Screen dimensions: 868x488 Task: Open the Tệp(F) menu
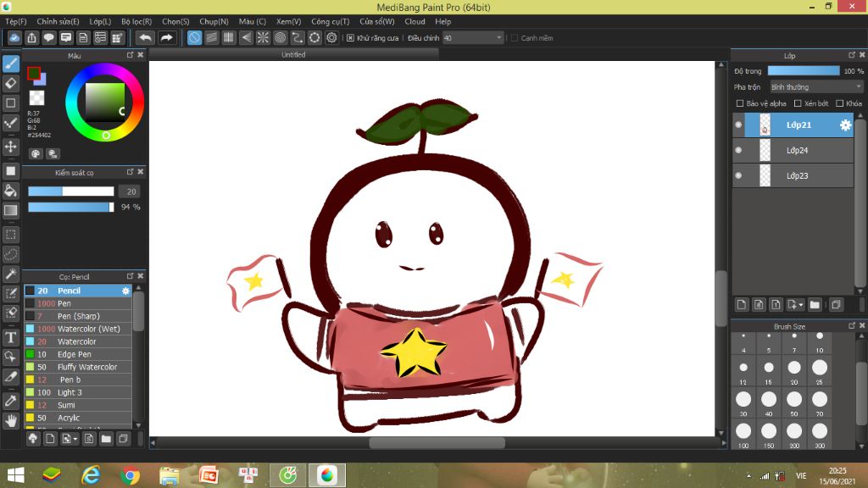pyautogui.click(x=16, y=21)
